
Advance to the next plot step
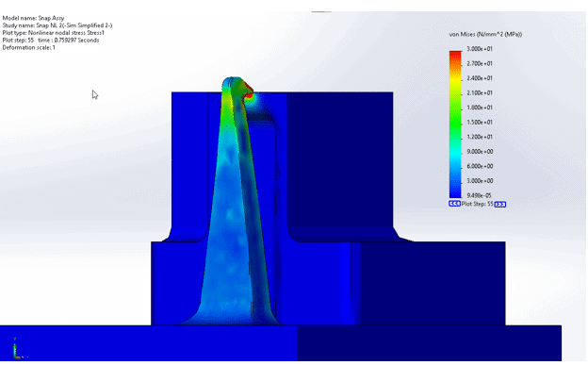[499, 205]
